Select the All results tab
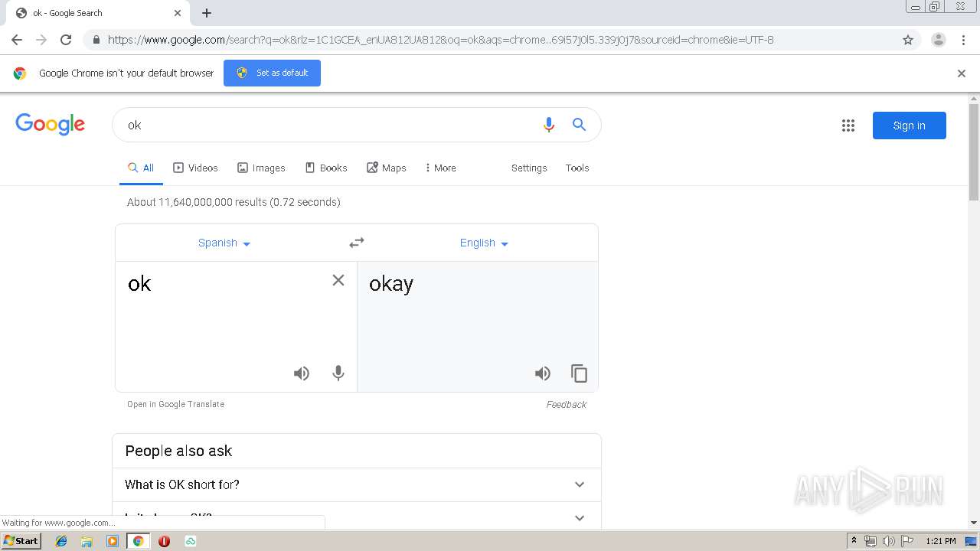 click(141, 168)
